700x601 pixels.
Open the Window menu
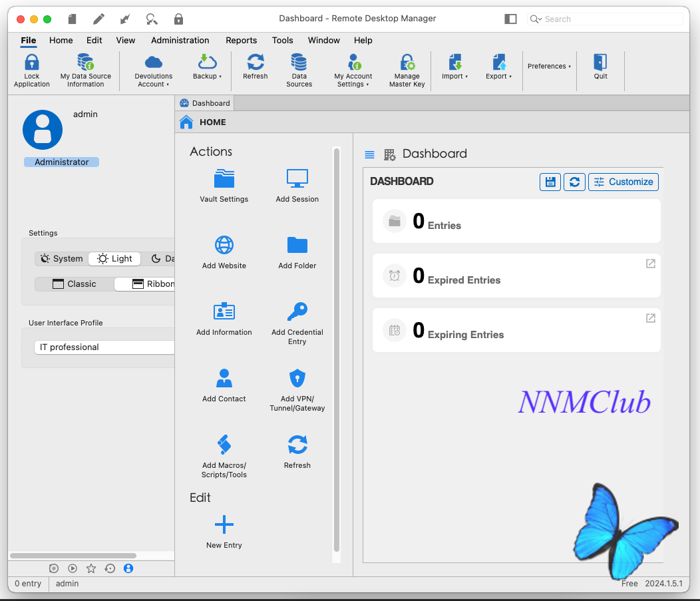323,40
